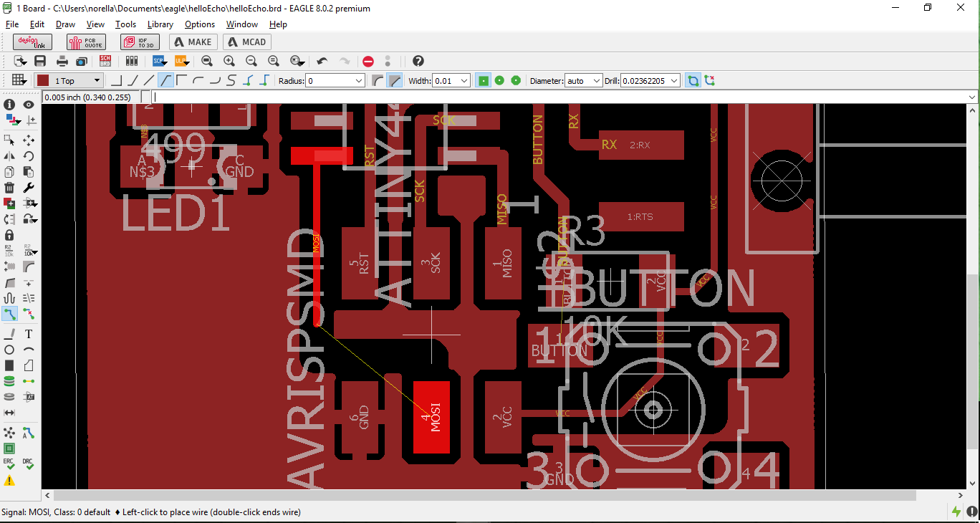Open the library manager books icon
Viewport: 980px width, 523px height.
point(131,62)
